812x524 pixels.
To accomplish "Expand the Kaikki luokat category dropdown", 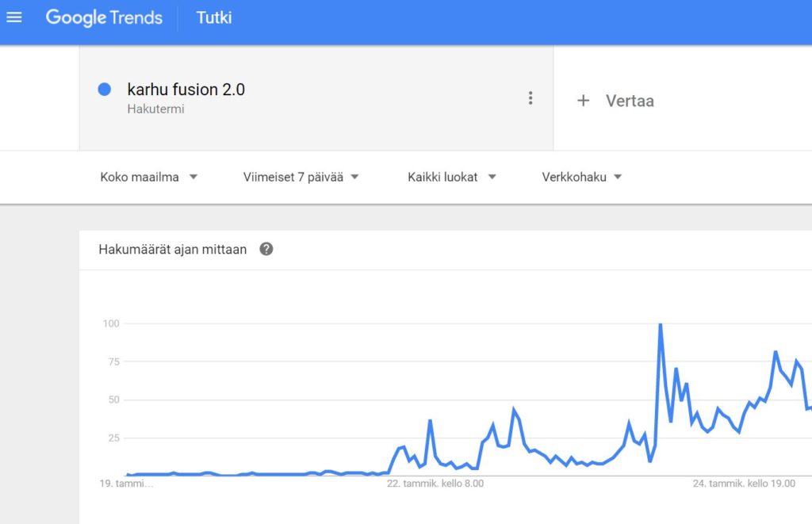I will pyautogui.click(x=451, y=177).
